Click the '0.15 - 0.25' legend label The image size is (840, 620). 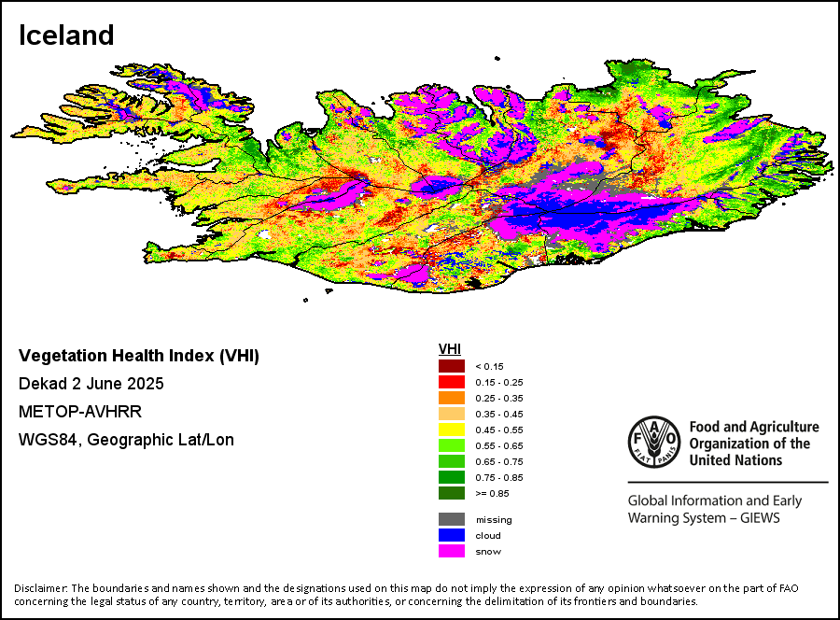point(498,383)
